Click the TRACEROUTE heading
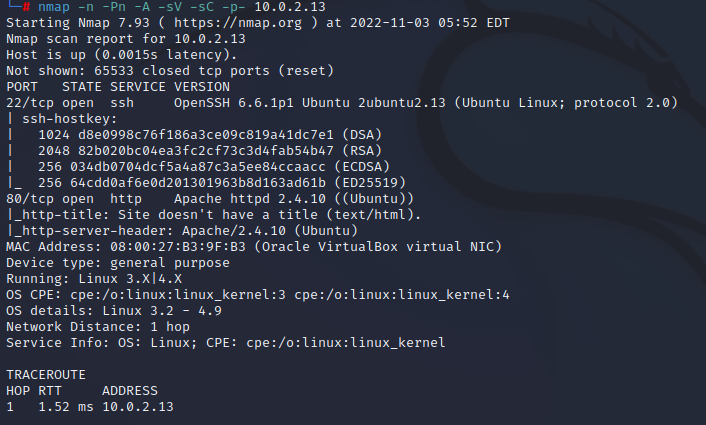This screenshot has width=706, height=425. tap(46, 375)
